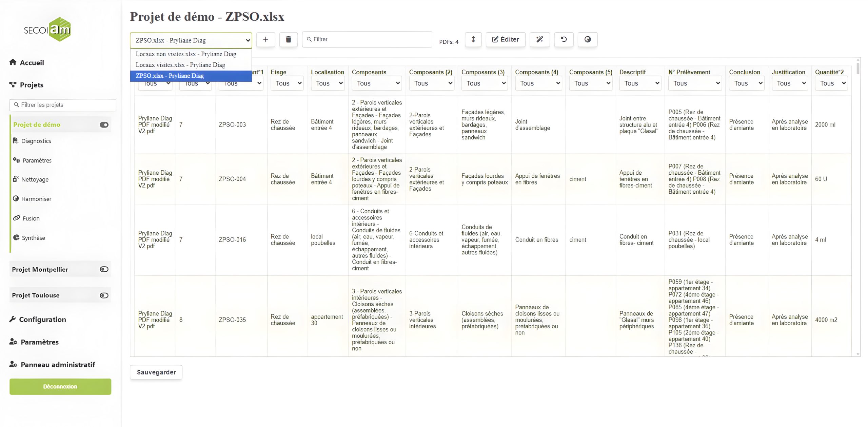This screenshot has height=427, width=868.
Task: Open Fusion in the sidebar
Action: pos(31,218)
